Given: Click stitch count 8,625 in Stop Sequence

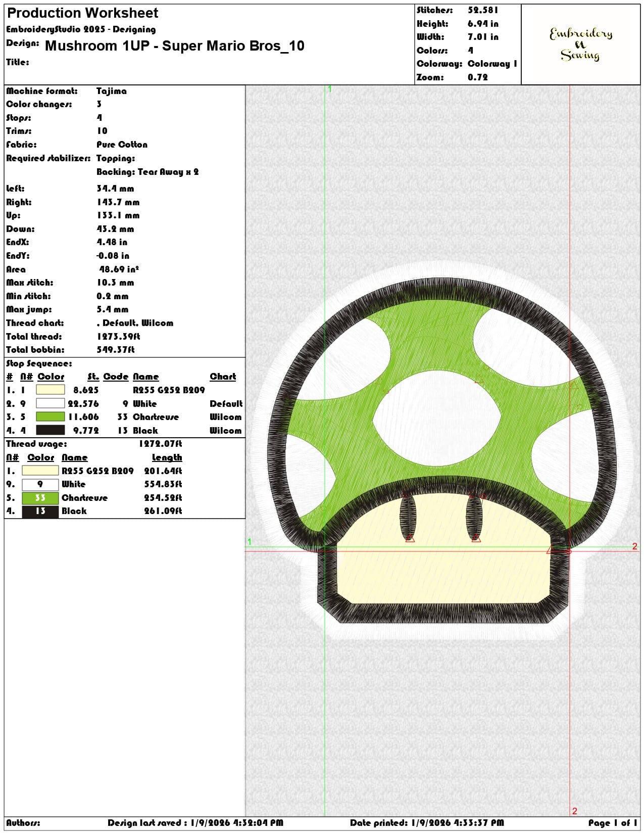Looking at the screenshot, I should (86, 390).
